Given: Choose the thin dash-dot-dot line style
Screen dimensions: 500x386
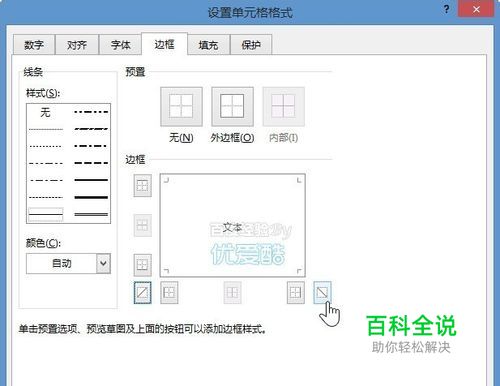Looking at the screenshot, I should coord(46,163).
